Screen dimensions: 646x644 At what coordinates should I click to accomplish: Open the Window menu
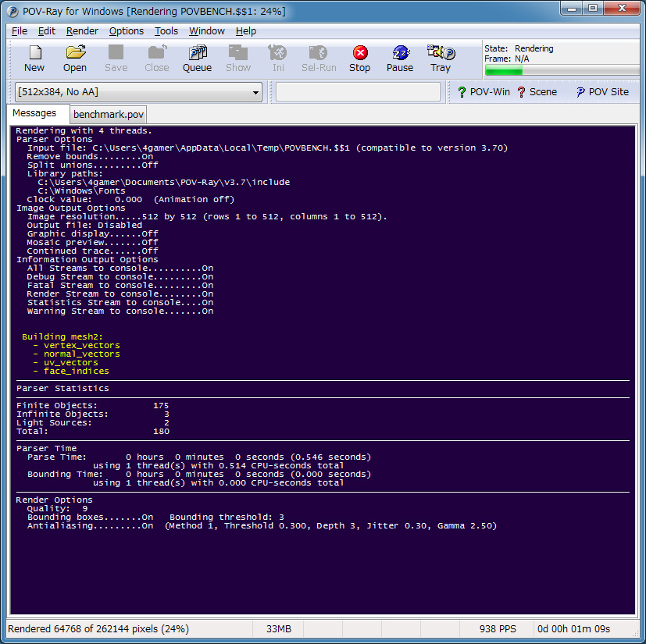207,31
